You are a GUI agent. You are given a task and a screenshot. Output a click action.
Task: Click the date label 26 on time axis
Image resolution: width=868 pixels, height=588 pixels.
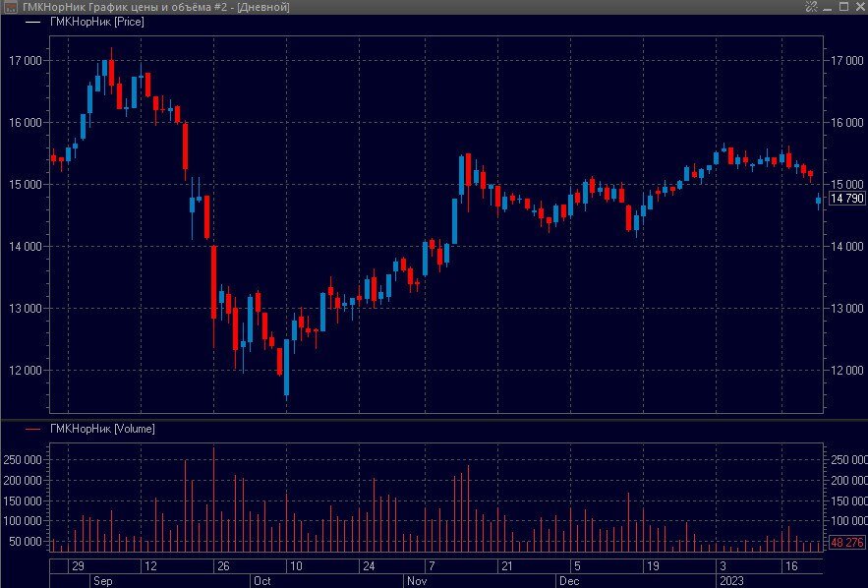pyautogui.click(x=223, y=566)
